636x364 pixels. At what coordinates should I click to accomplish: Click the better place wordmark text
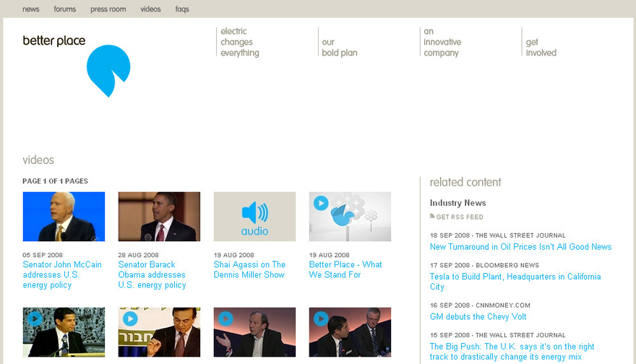click(x=54, y=40)
